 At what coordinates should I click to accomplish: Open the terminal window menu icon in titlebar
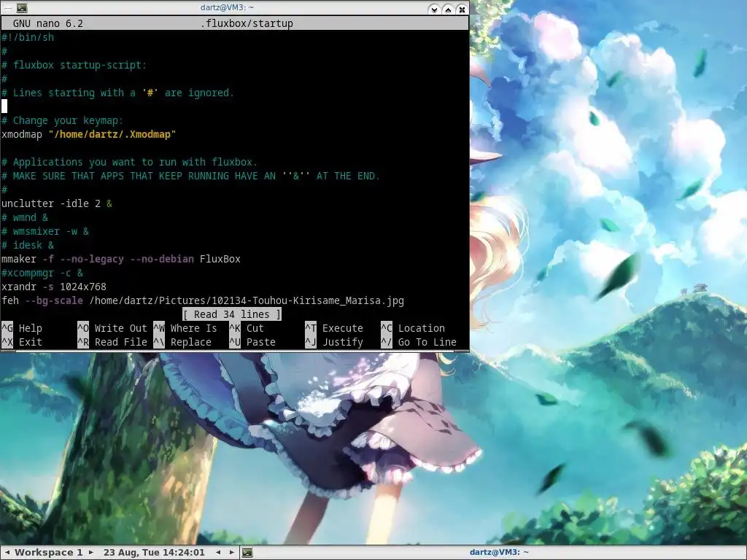(x=21, y=8)
